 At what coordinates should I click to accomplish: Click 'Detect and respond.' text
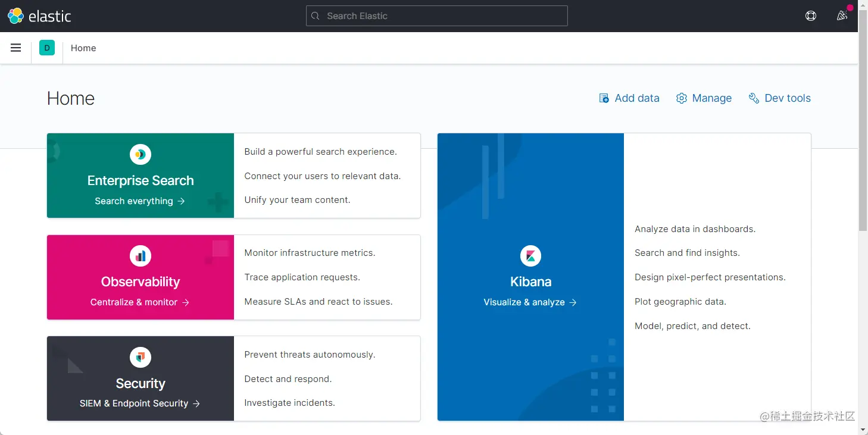[x=288, y=379]
